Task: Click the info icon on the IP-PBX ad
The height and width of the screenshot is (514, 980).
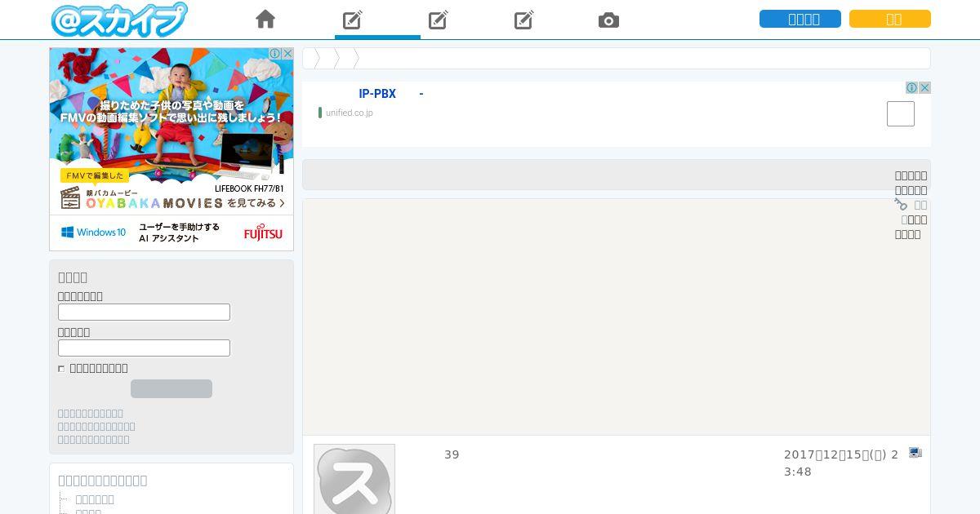Action: pyautogui.click(x=911, y=87)
